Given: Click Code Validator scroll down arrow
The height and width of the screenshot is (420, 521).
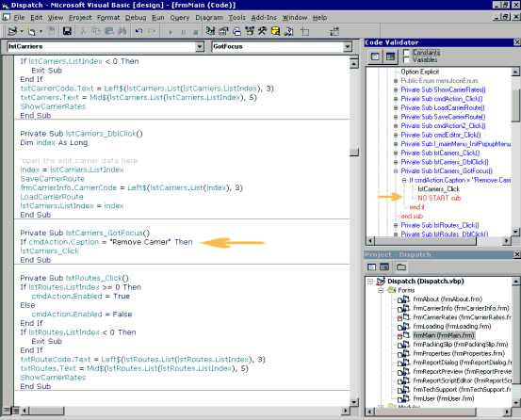Looking at the screenshot, I should click(x=515, y=232).
